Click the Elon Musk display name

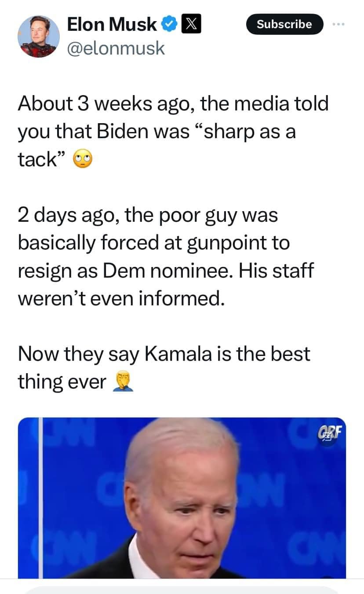pos(112,25)
